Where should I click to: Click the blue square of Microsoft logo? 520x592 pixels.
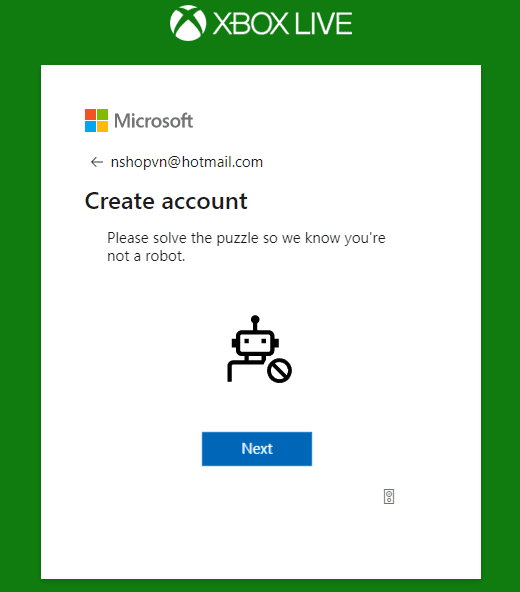90,126
